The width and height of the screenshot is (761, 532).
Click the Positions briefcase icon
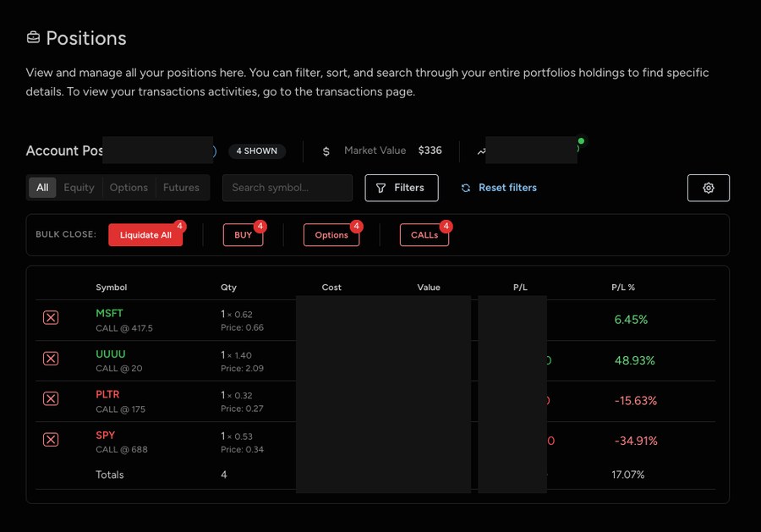click(x=33, y=38)
